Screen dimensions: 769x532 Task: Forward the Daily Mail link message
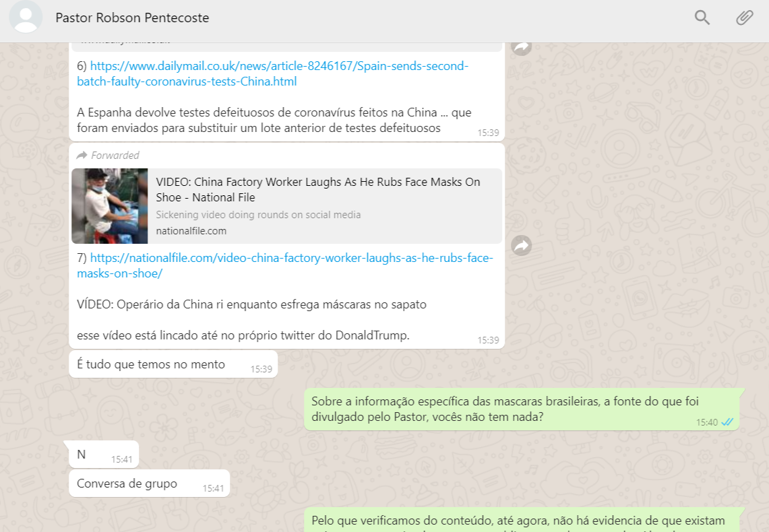click(x=522, y=46)
